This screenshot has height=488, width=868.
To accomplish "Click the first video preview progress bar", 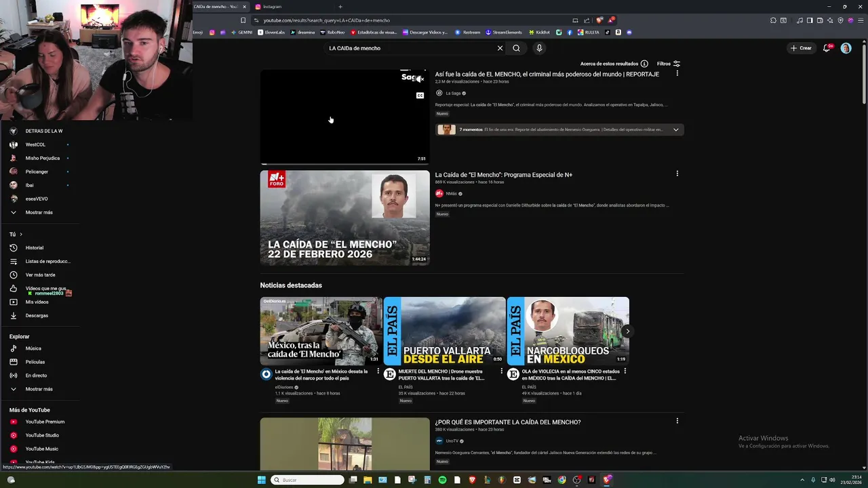I will [344, 163].
